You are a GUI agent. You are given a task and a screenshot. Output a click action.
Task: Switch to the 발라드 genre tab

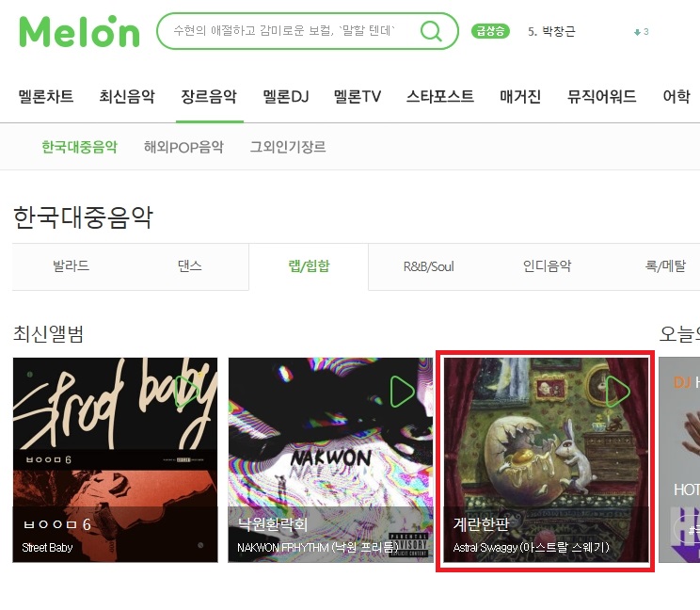pyautogui.click(x=71, y=266)
